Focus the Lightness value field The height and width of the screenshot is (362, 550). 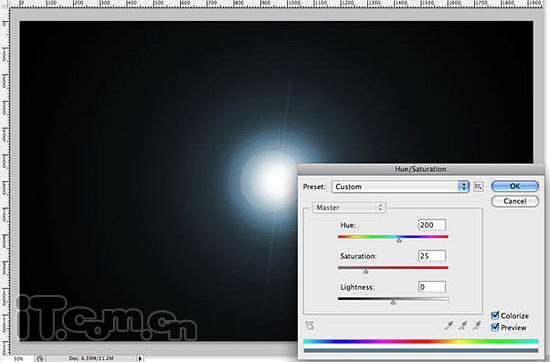[x=432, y=287]
